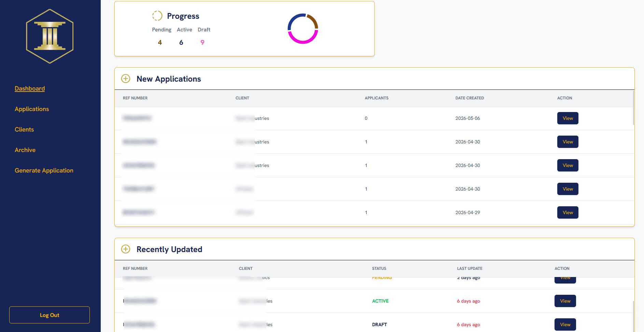View the ACTIVE recently updated application

[x=565, y=301]
